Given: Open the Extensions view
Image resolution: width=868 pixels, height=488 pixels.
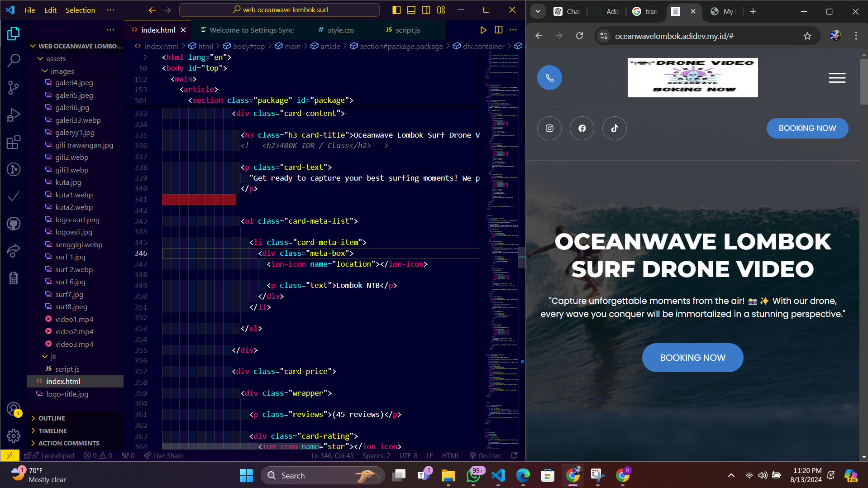Looking at the screenshot, I should (14, 142).
